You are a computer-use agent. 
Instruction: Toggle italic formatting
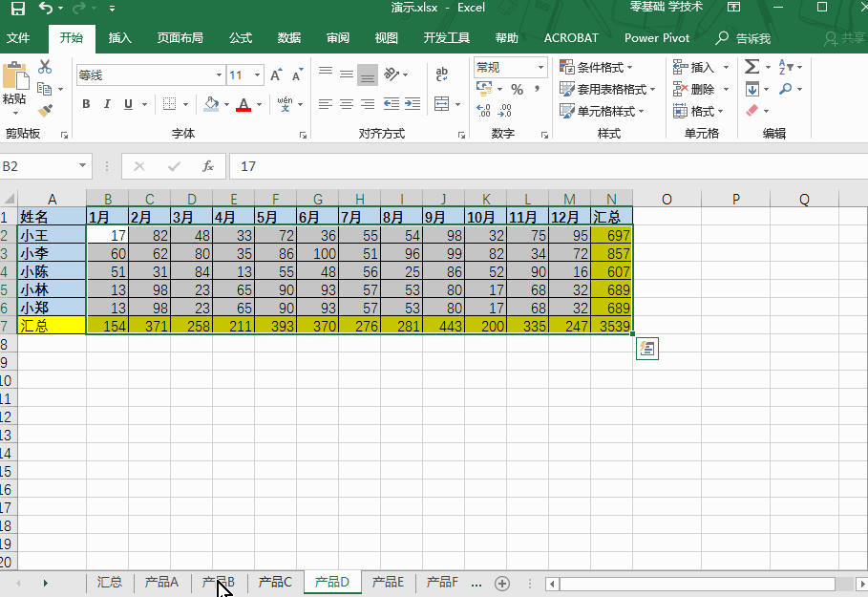[x=107, y=104]
